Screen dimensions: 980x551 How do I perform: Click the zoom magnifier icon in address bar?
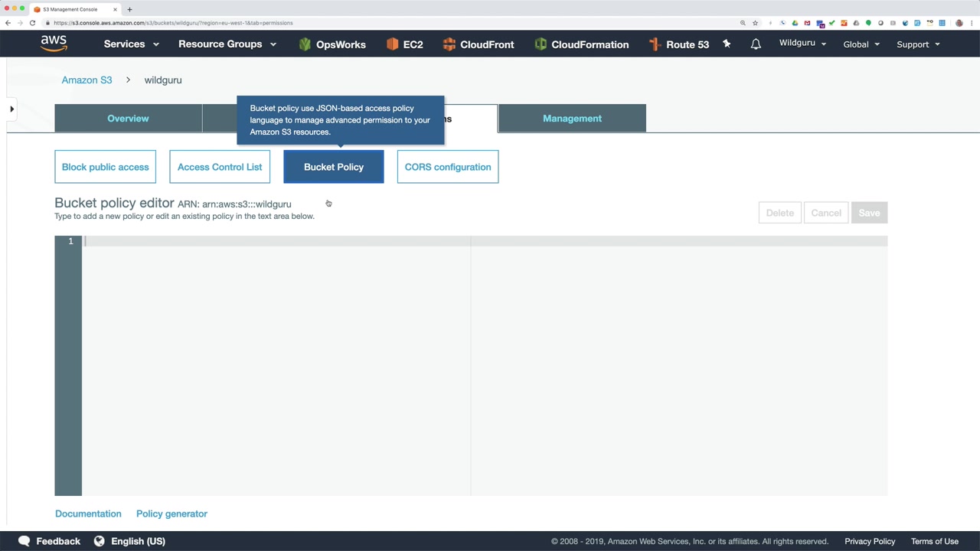[743, 23]
